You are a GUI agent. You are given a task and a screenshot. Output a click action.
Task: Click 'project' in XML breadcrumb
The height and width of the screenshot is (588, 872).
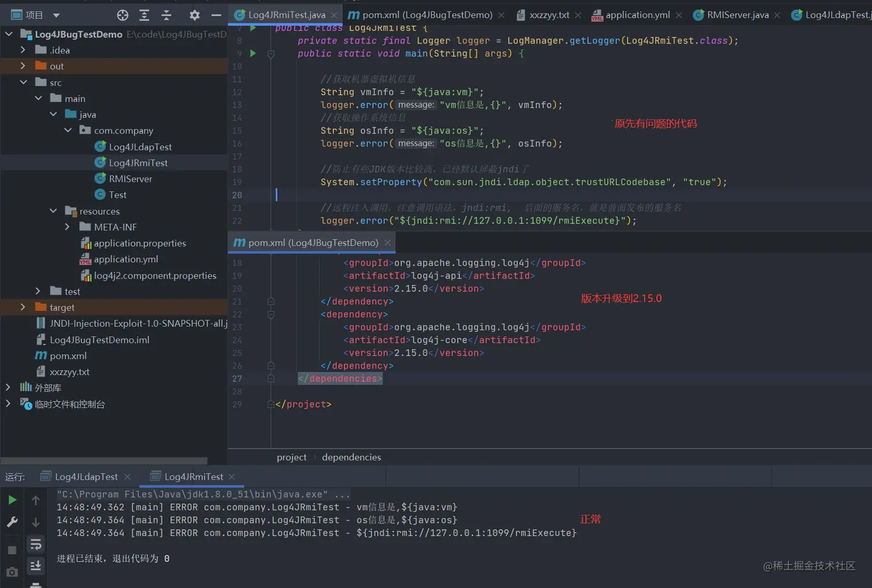[291, 457]
